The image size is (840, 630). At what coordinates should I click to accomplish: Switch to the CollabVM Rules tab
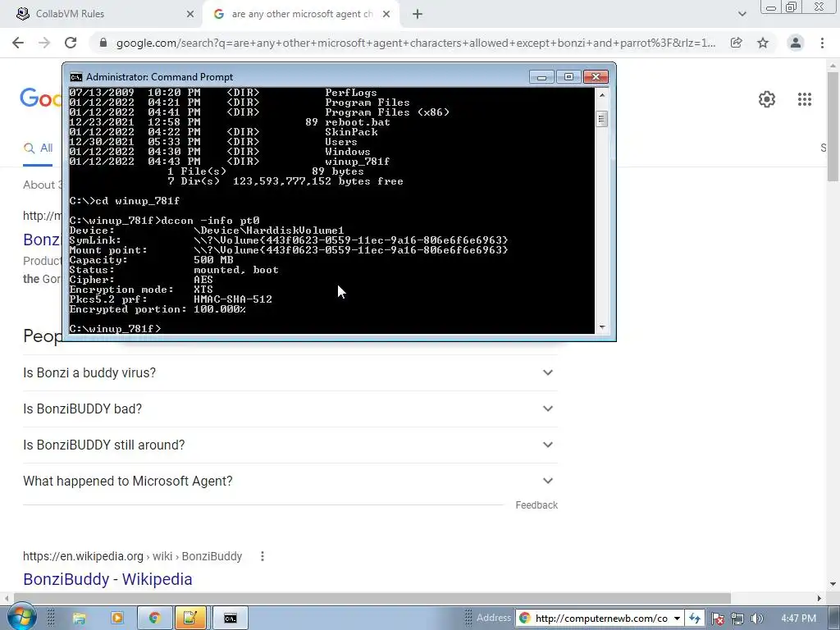tap(106, 14)
